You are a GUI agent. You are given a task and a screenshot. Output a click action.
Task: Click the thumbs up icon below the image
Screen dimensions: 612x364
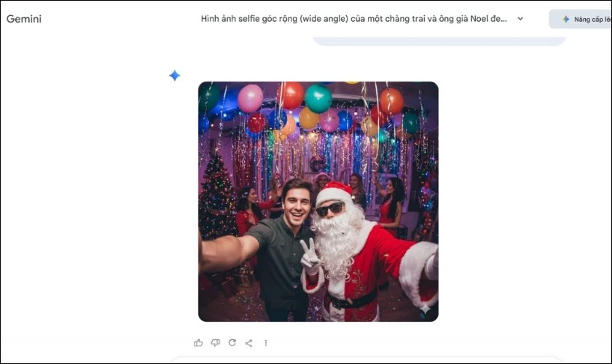(198, 342)
